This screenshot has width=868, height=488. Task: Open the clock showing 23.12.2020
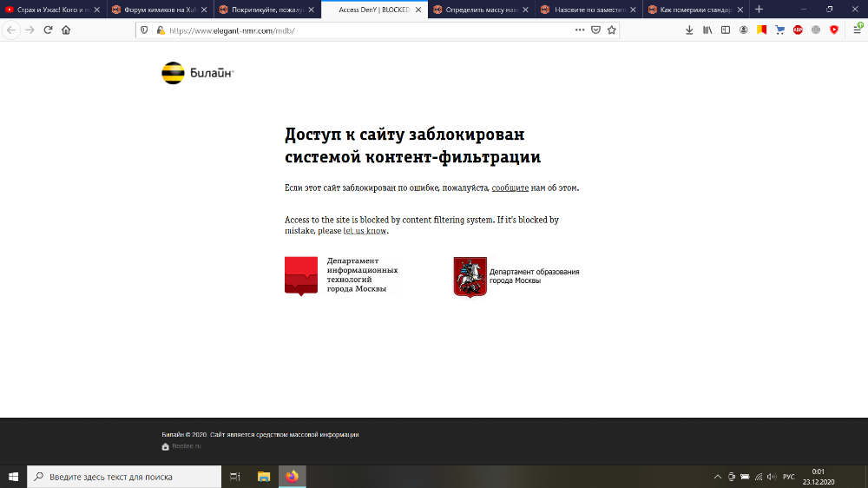[x=819, y=477]
